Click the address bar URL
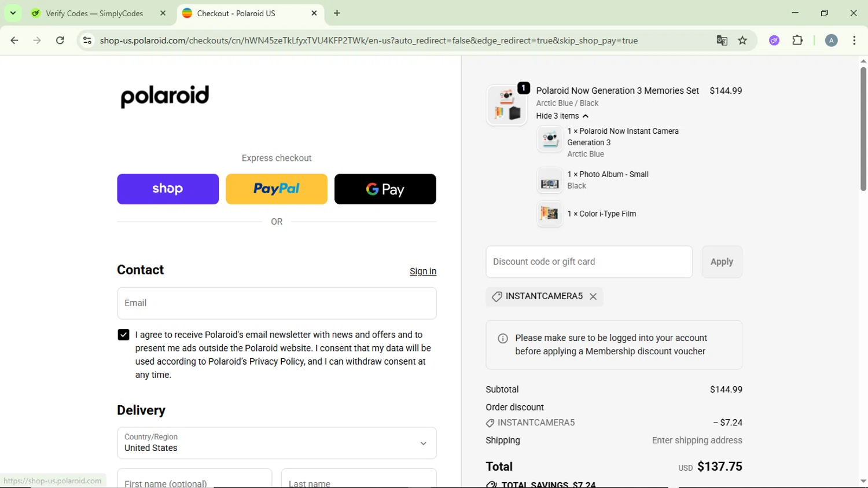This screenshot has height=488, width=868. click(369, 41)
